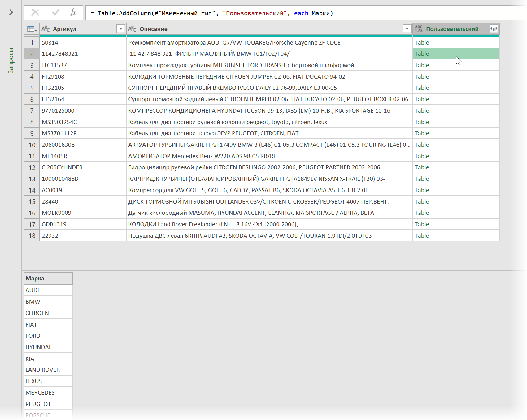Select cell FT29108

point(83,76)
